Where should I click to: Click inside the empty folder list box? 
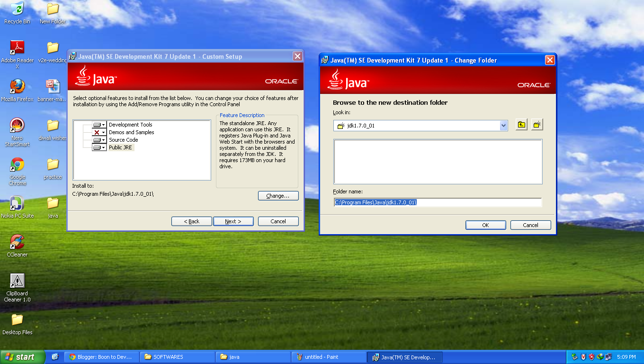pyautogui.click(x=438, y=162)
